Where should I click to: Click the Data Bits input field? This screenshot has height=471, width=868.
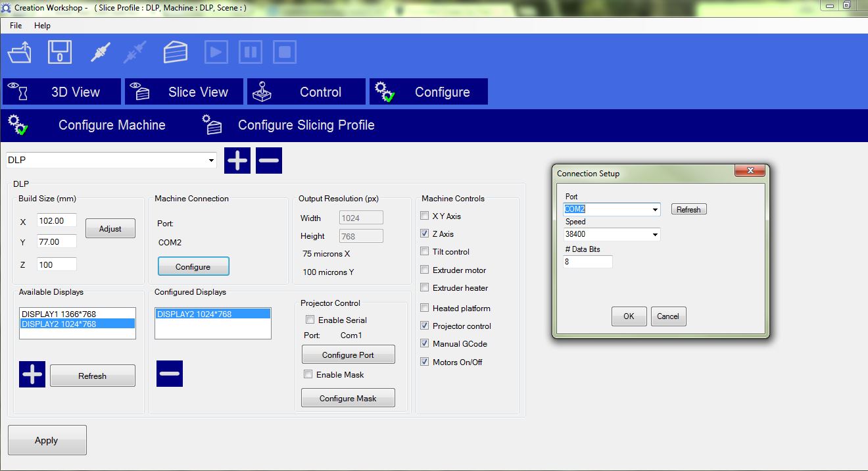(588, 262)
